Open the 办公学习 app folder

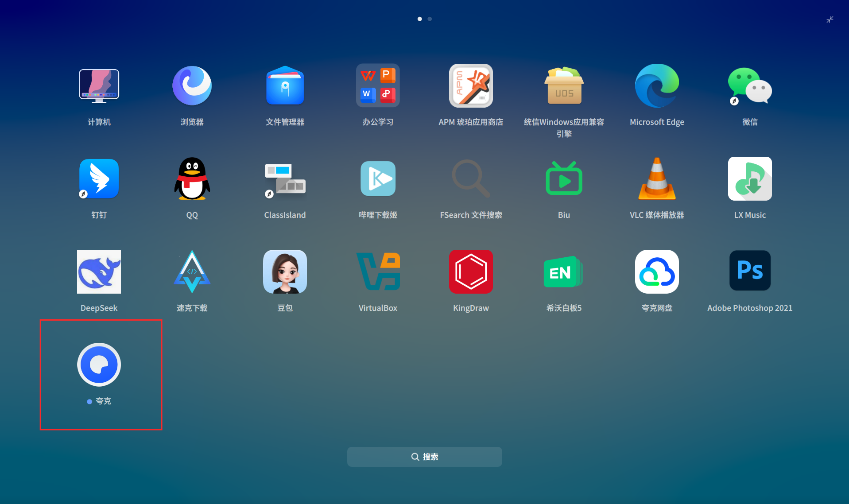tap(378, 86)
